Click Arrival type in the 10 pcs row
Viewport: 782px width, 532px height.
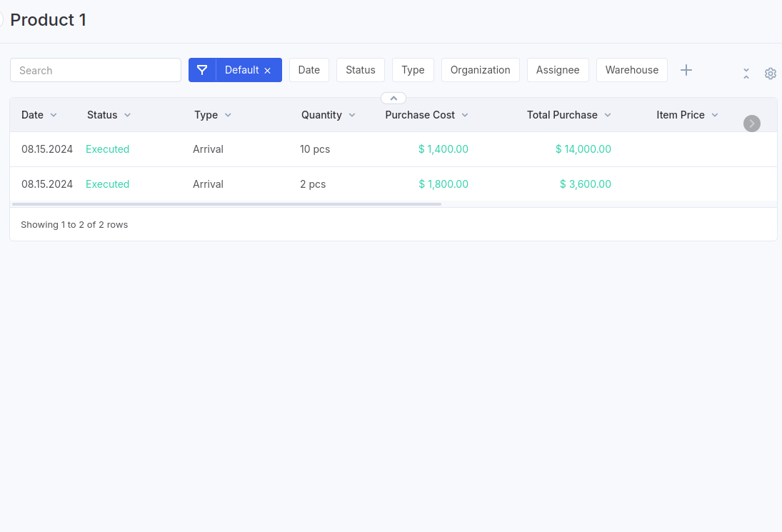pos(208,149)
